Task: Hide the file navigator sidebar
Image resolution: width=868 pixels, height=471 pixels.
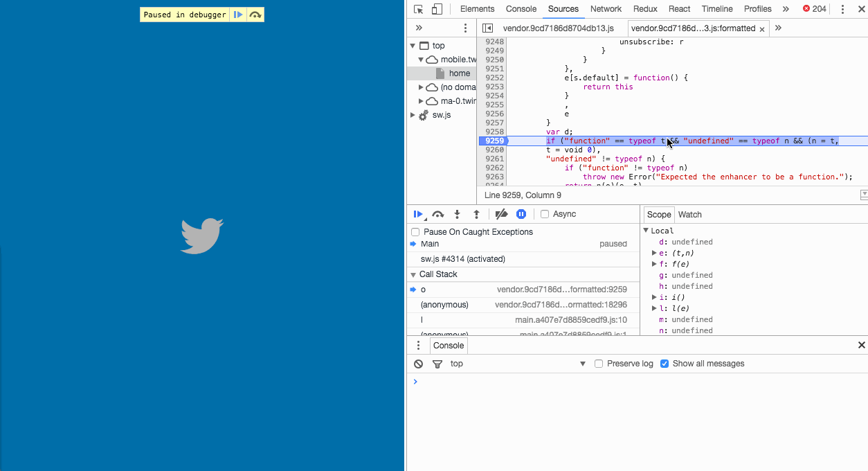Action: point(487,28)
